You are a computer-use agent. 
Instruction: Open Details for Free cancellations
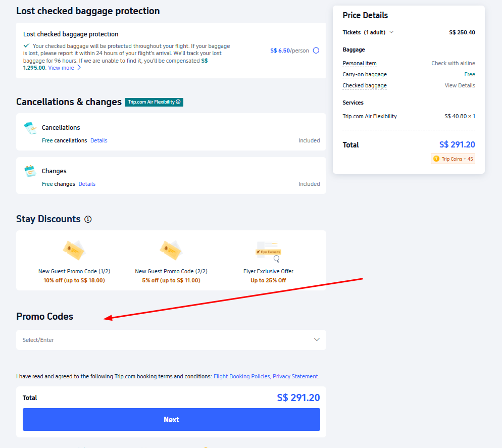(98, 140)
